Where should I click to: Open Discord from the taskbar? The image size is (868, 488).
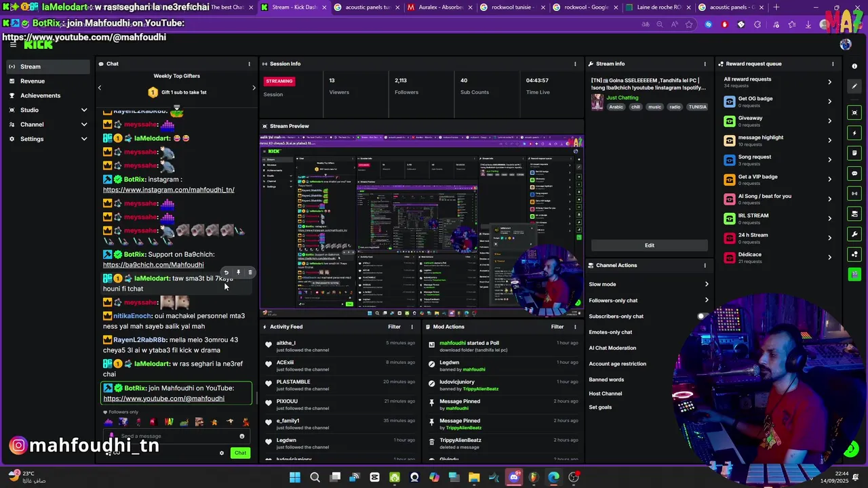coord(514,477)
